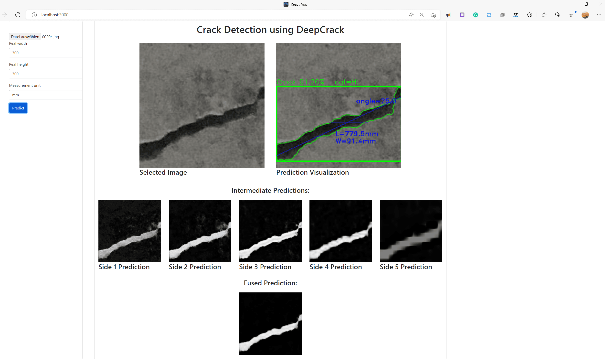
Task: Click the Real width input field
Action: coord(46,53)
